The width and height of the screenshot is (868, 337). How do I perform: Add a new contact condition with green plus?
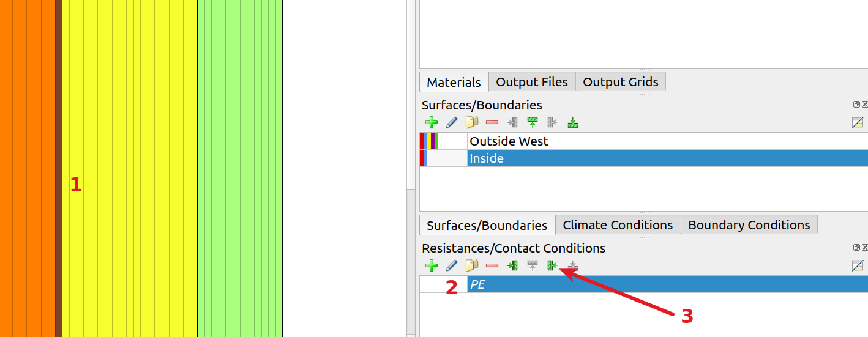(x=432, y=265)
